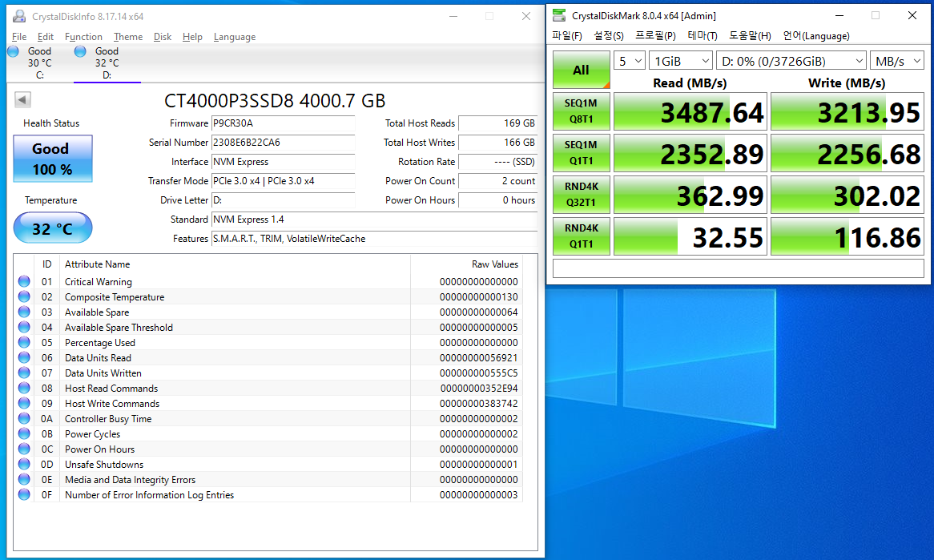Open Disk menu in CrystalDiskInfo
934x560 pixels.
click(162, 37)
